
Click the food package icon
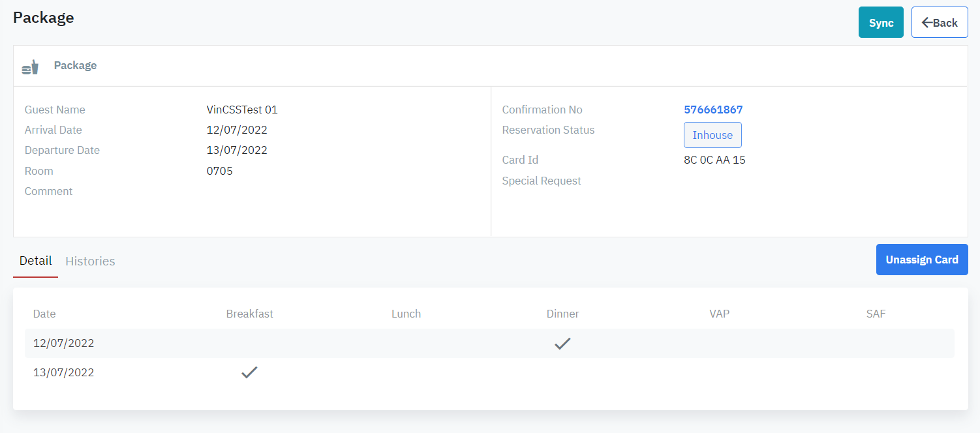tap(30, 67)
